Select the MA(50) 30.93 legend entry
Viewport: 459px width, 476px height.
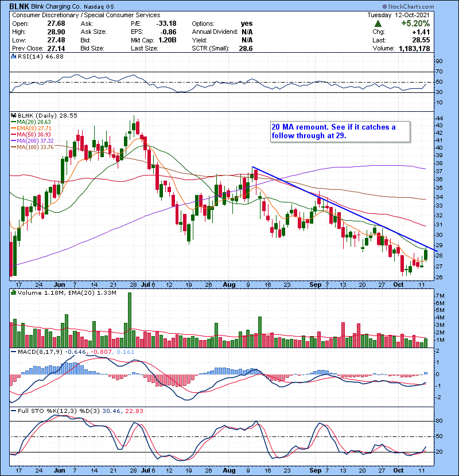(x=30, y=134)
